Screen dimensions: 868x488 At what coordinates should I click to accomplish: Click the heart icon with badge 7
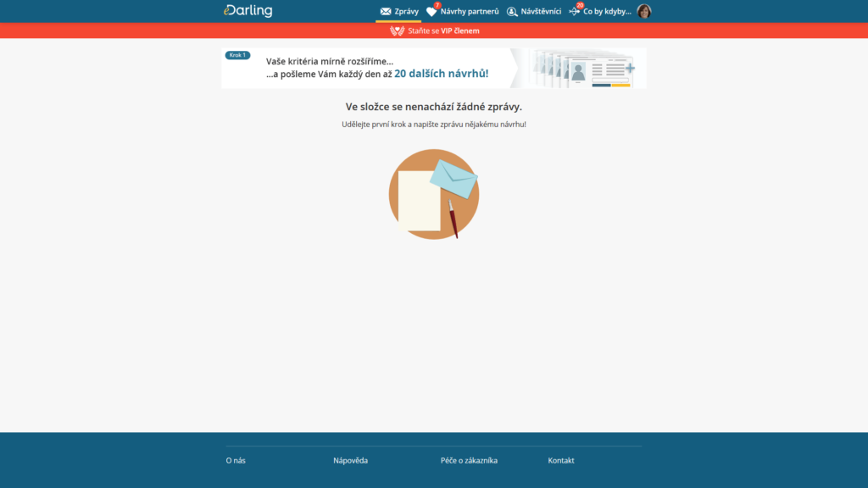coord(431,11)
